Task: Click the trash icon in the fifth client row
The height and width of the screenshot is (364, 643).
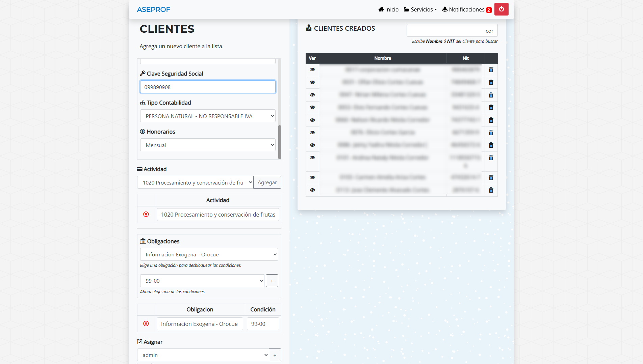Action: (491, 120)
